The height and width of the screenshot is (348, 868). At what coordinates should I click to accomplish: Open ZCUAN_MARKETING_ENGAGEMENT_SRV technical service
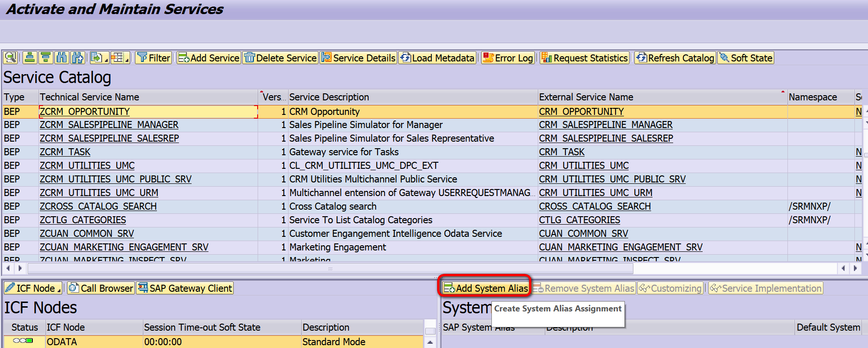[124, 247]
